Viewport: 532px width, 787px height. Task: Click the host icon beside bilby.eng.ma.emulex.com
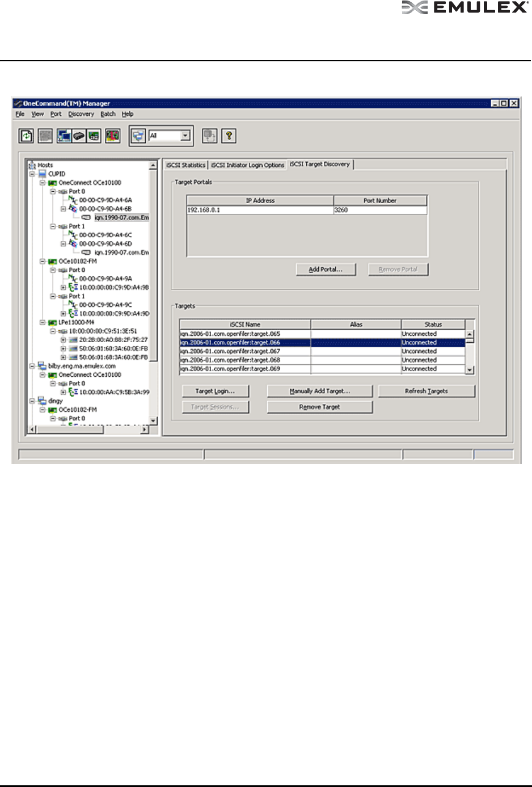pos(43,366)
